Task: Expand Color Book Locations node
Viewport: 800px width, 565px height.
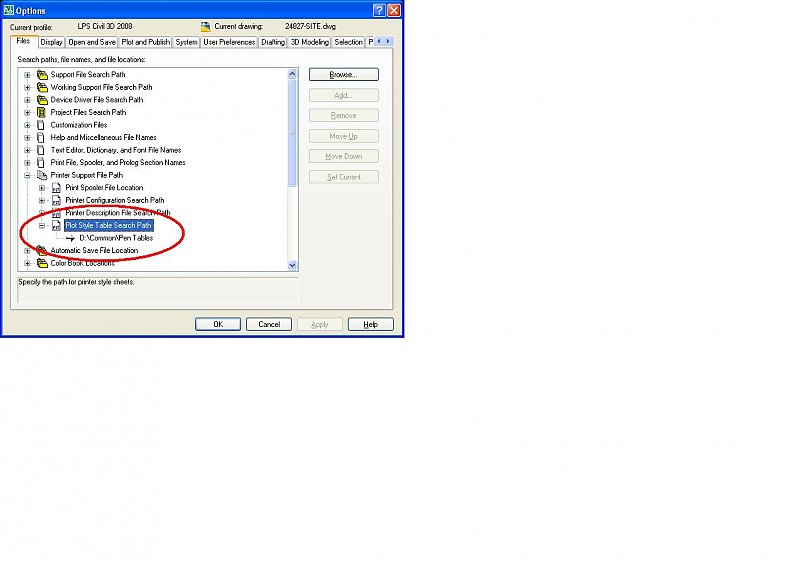Action: 28,263
